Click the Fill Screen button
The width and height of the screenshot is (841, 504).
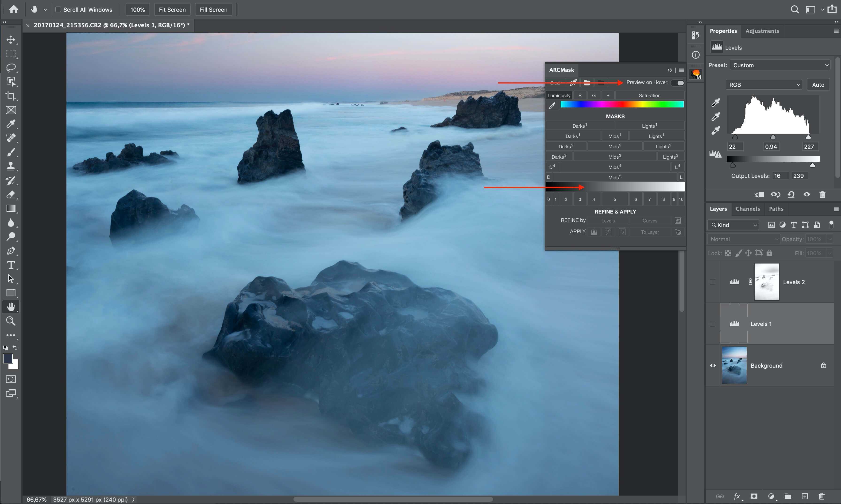coord(213,10)
